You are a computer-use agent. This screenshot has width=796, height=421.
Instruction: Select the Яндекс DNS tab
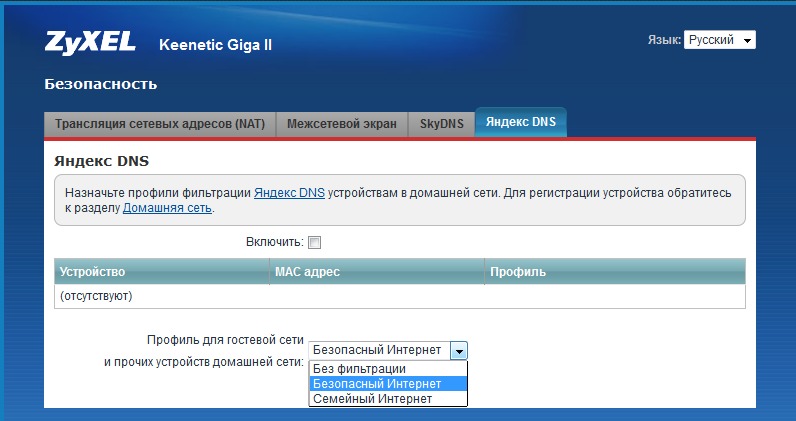click(521, 122)
